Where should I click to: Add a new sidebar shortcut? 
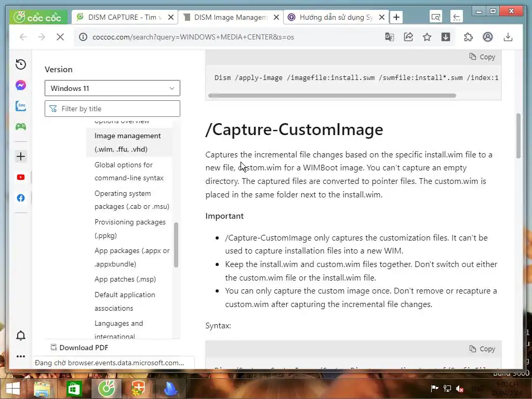pos(21,156)
